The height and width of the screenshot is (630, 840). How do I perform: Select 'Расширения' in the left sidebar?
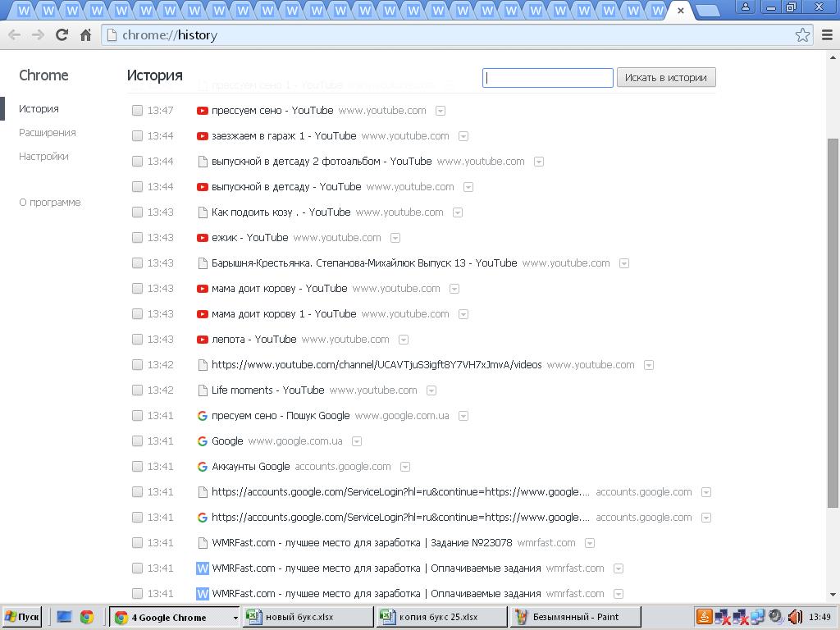coord(47,133)
